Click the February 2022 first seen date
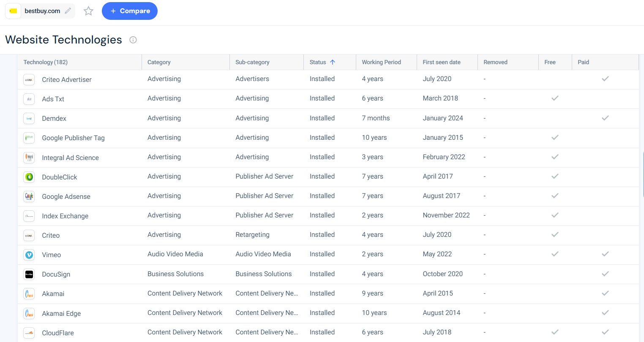The width and height of the screenshot is (644, 342). pos(444,157)
